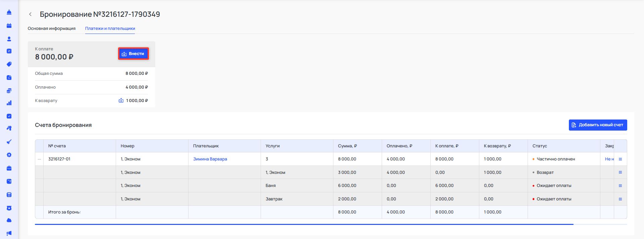The image size is (644, 239).
Task: Open the gear settings sidebar icon
Action: click(x=9, y=155)
